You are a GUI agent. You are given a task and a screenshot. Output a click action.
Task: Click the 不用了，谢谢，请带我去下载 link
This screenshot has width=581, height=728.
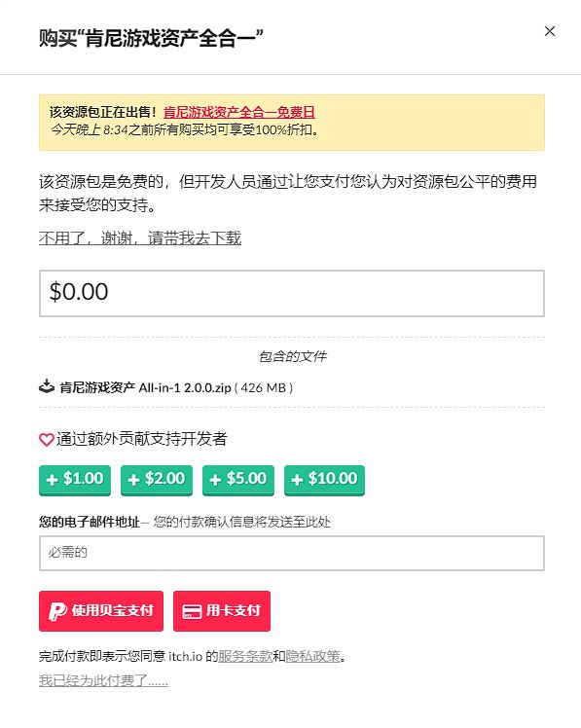[140, 238]
